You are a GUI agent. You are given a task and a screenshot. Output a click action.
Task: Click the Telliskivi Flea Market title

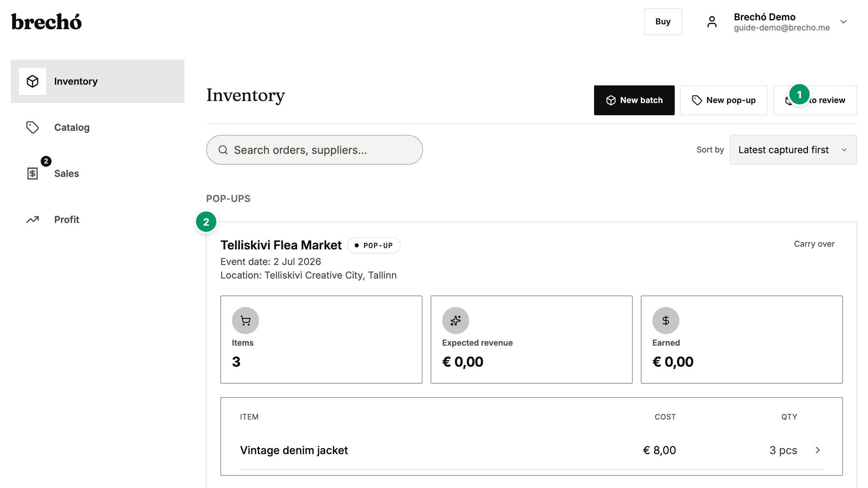coord(281,245)
